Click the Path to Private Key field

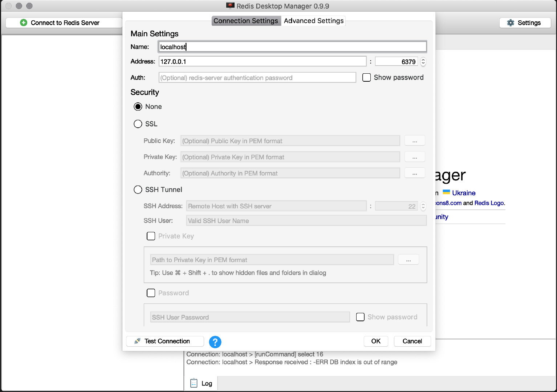pyautogui.click(x=272, y=260)
